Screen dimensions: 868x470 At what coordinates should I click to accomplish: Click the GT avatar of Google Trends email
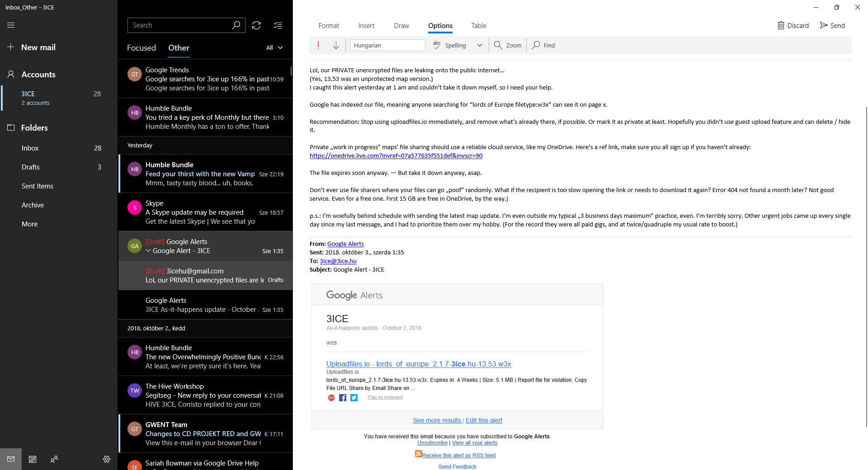[135, 74]
